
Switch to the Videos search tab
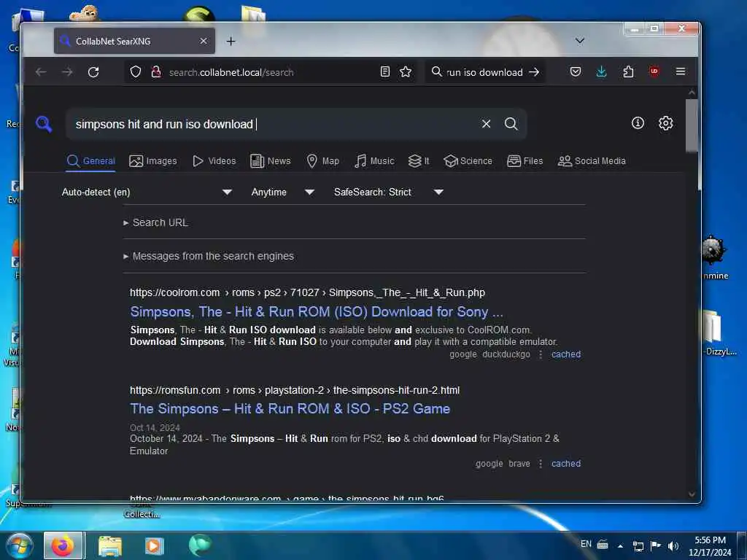(x=214, y=161)
